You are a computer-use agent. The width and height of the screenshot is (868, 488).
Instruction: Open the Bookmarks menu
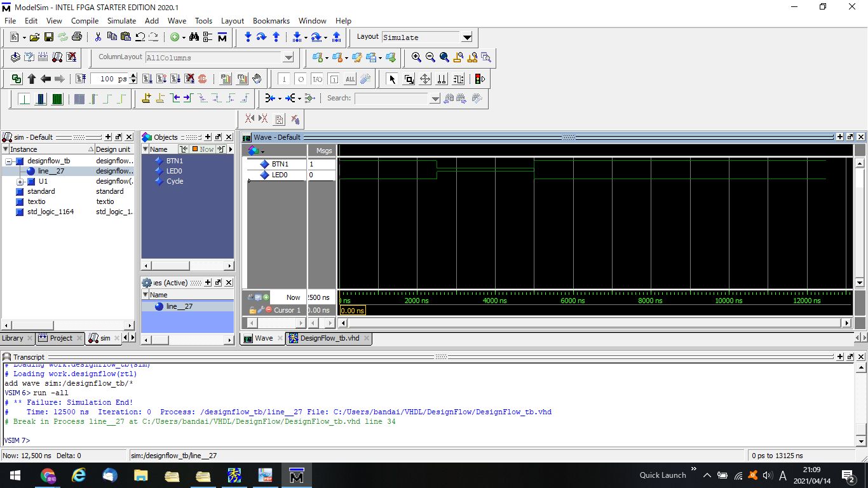pyautogui.click(x=271, y=21)
